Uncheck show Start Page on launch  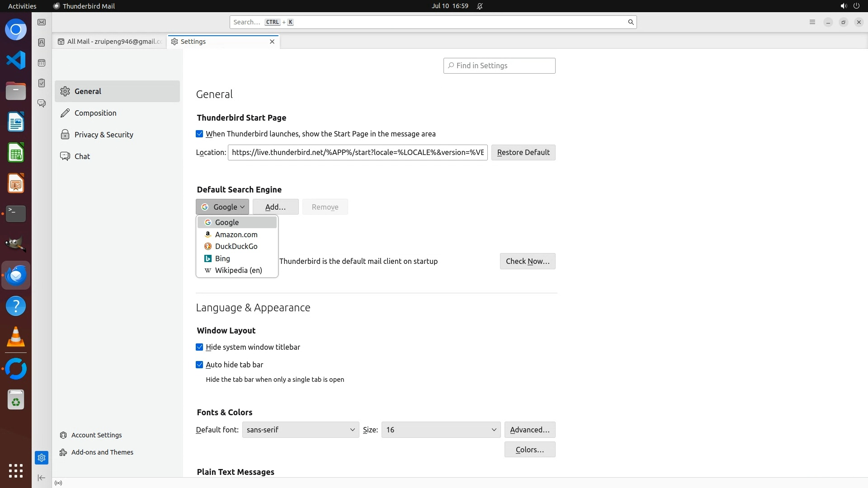pos(199,134)
